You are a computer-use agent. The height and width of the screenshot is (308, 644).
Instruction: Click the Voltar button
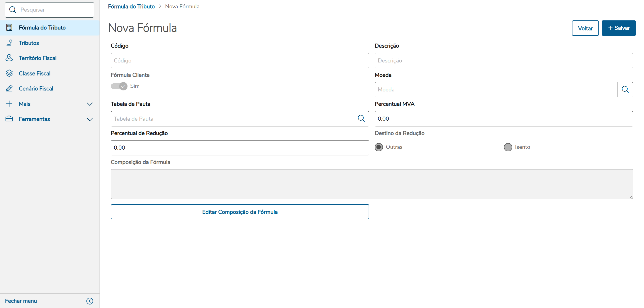pyautogui.click(x=585, y=28)
